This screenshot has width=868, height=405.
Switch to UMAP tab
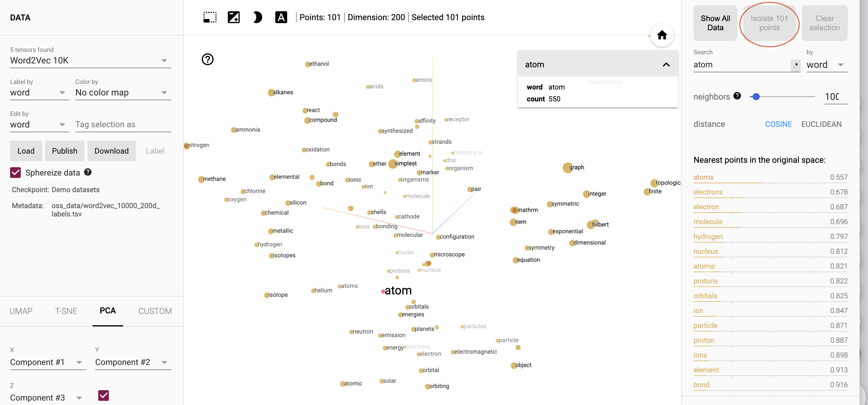tap(20, 311)
